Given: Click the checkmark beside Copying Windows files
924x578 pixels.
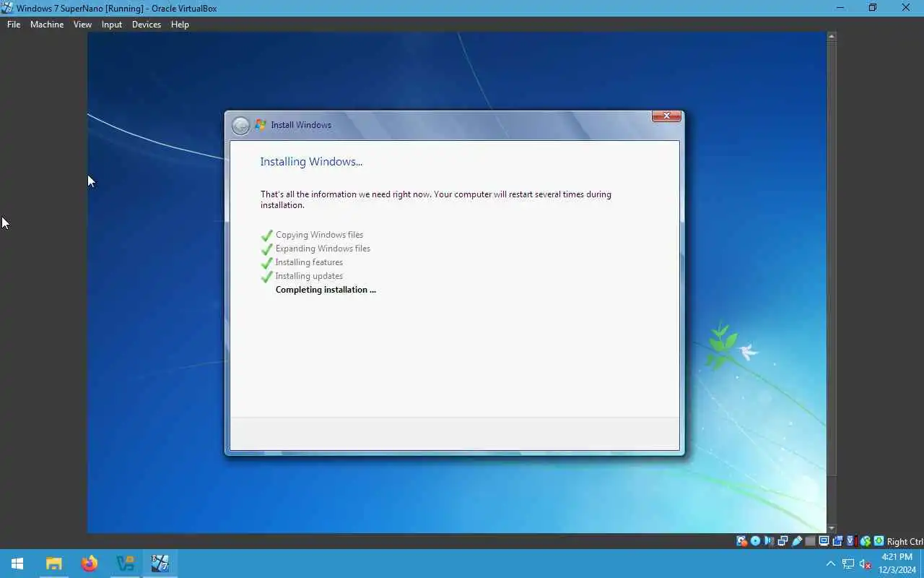Looking at the screenshot, I should pos(267,236).
